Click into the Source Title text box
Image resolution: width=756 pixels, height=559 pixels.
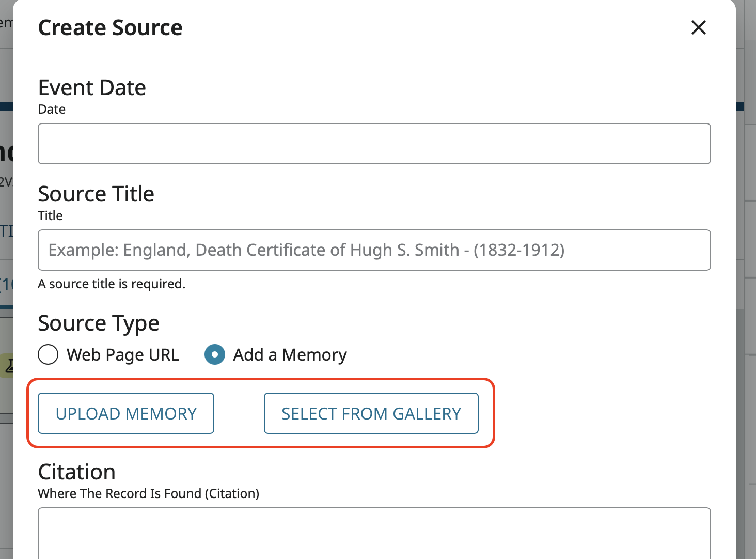(x=374, y=250)
